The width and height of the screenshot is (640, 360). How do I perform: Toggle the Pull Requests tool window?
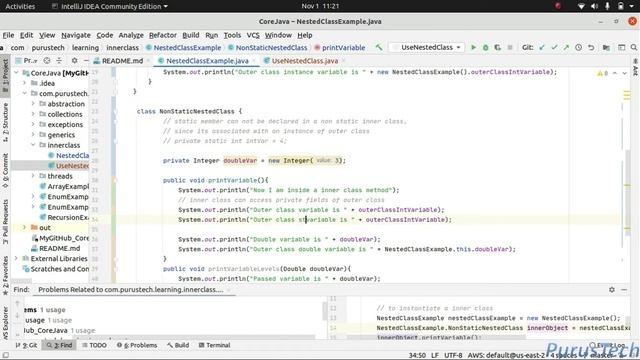(5, 222)
